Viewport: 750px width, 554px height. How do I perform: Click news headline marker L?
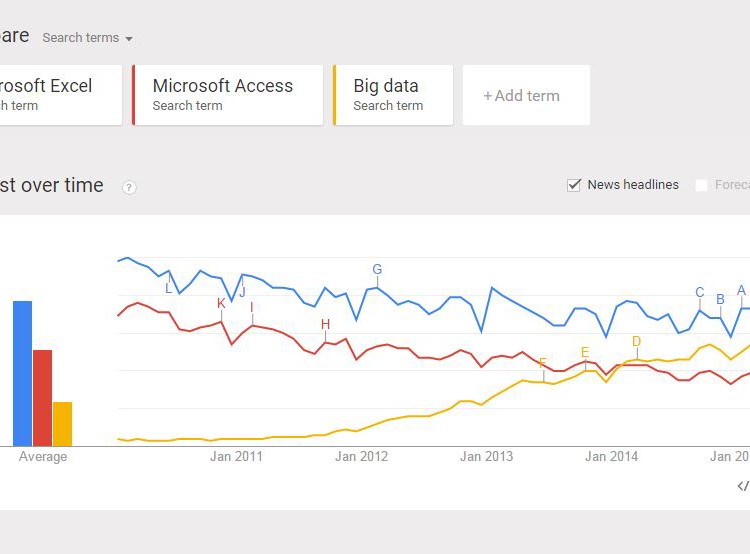pyautogui.click(x=168, y=289)
